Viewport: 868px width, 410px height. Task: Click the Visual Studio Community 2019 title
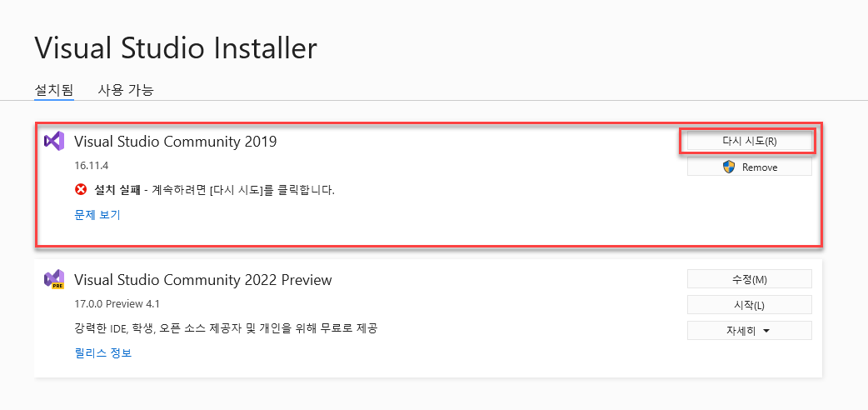[x=175, y=142]
